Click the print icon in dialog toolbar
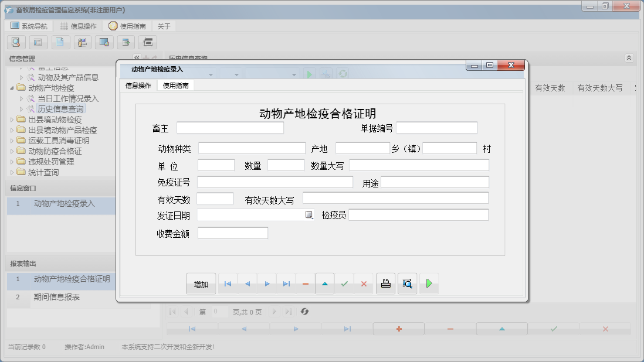 click(385, 284)
